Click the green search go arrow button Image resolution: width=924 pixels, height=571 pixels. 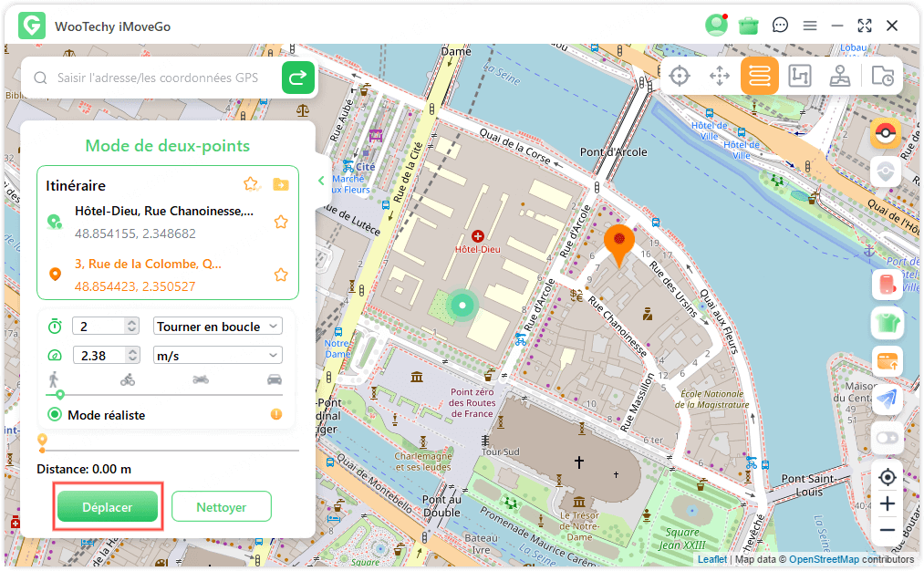tap(297, 78)
